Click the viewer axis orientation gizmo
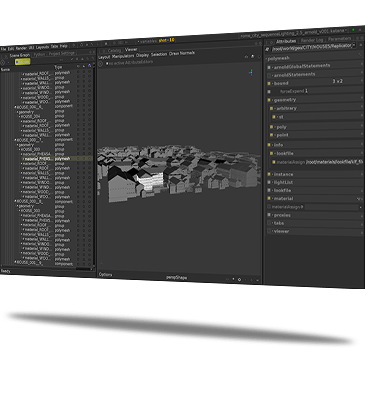This screenshot has height=400, width=390. (x=251, y=72)
